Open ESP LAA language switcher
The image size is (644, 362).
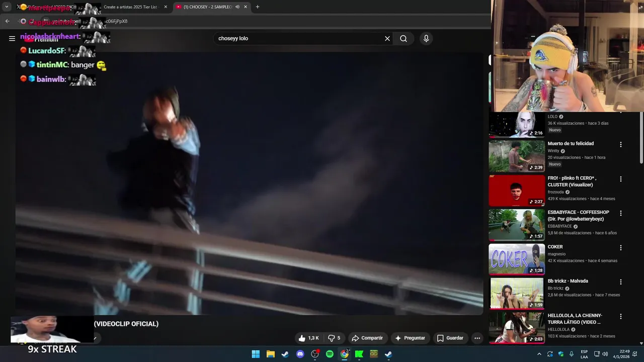(x=584, y=354)
